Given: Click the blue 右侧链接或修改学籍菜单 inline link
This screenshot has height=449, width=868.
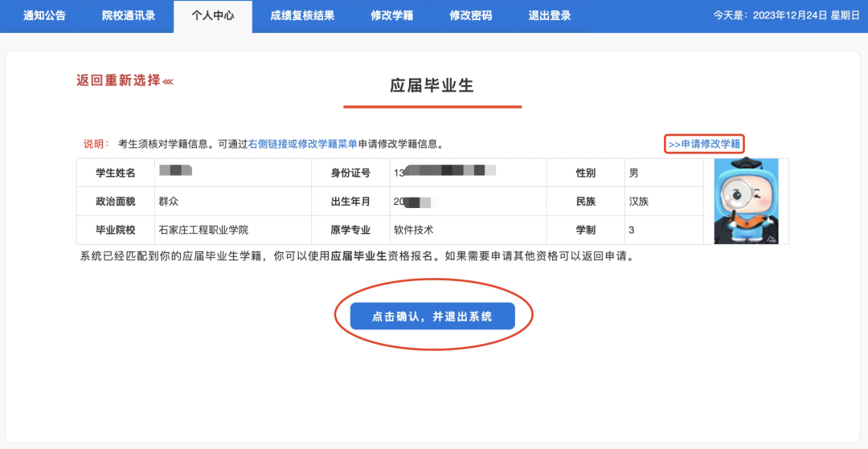Looking at the screenshot, I should (303, 145).
